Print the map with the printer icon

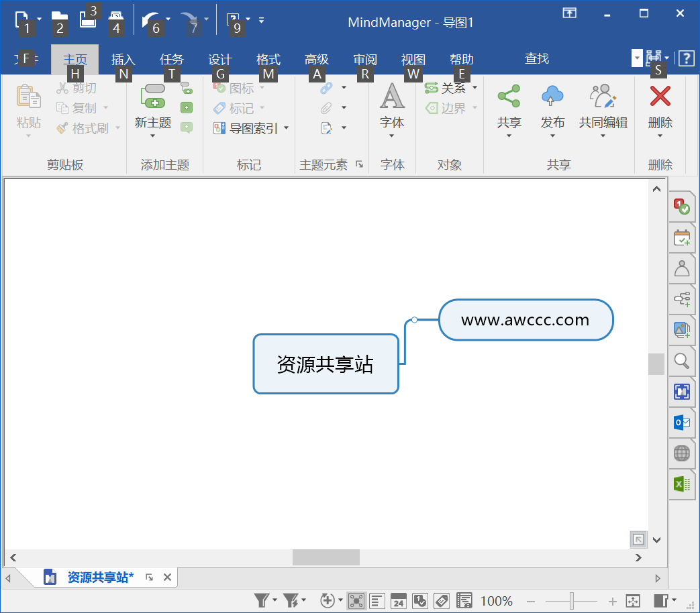[x=116, y=20]
